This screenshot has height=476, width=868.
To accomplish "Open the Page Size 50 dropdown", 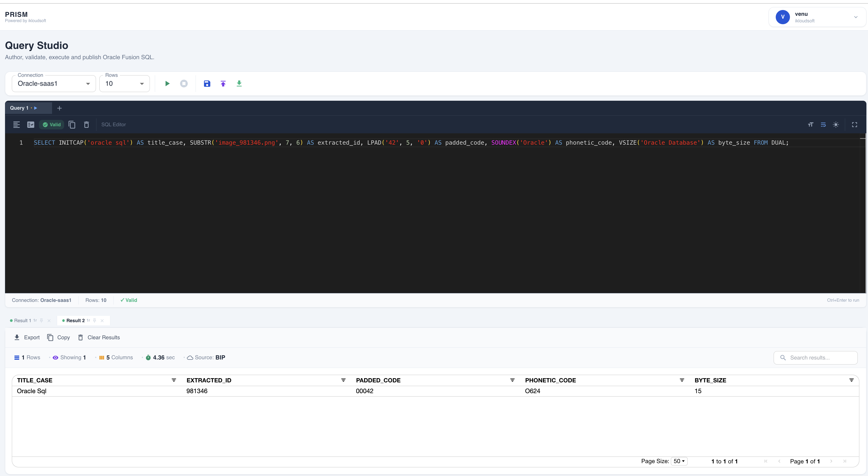I will (x=679, y=461).
